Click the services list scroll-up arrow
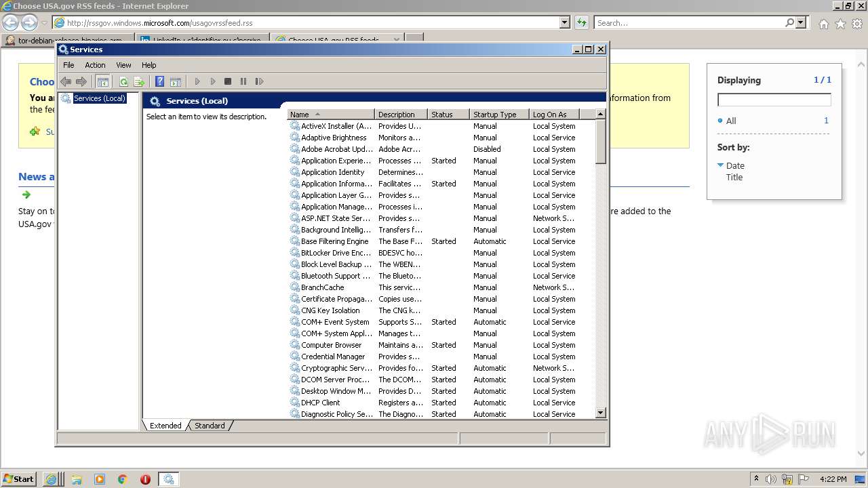This screenshot has height=488, width=868. (600, 115)
